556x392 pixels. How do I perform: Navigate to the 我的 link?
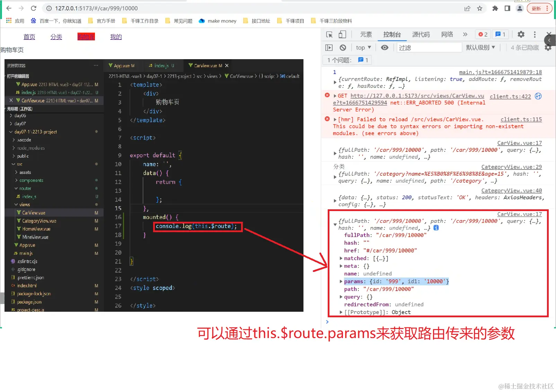[x=116, y=37]
